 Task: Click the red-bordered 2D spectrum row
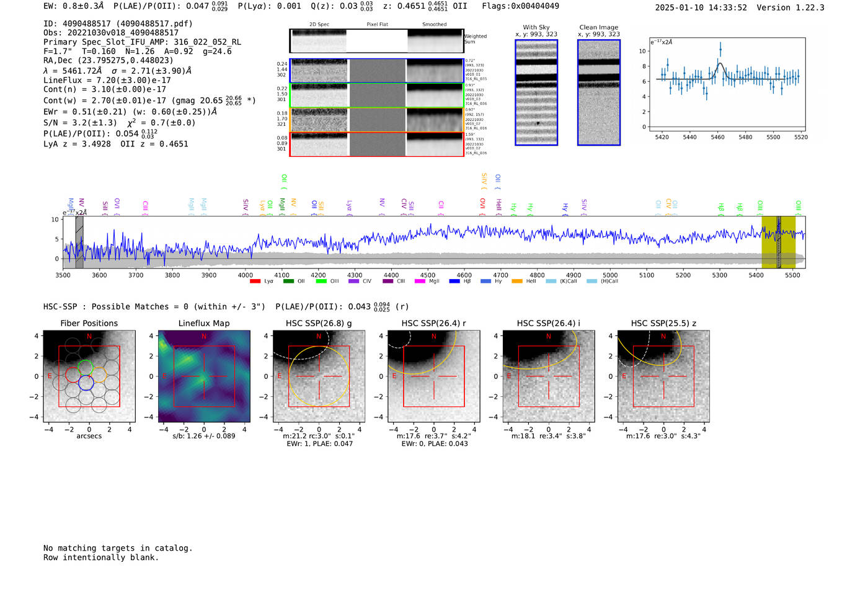pos(377,144)
